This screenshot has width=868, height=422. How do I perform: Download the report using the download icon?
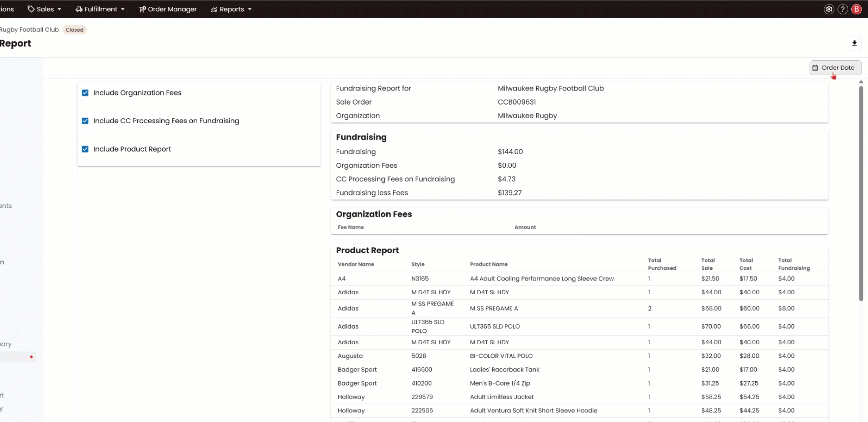(854, 43)
